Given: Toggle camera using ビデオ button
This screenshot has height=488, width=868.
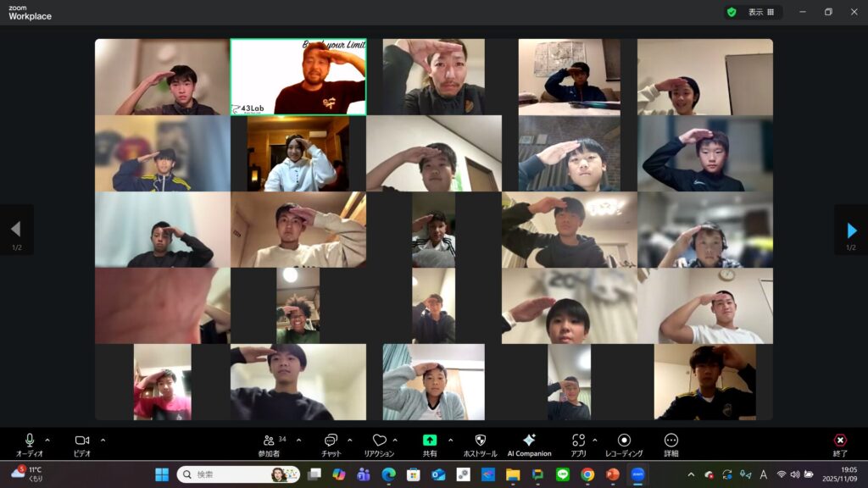Looking at the screenshot, I should pyautogui.click(x=82, y=441).
